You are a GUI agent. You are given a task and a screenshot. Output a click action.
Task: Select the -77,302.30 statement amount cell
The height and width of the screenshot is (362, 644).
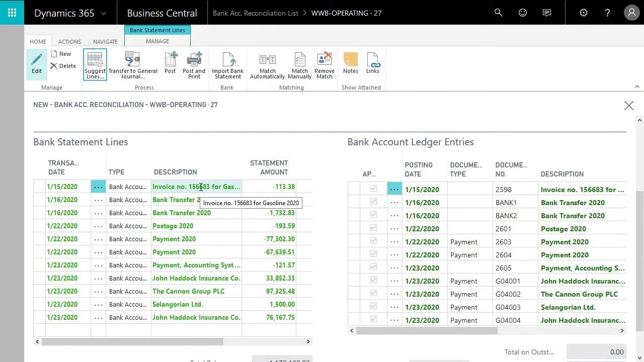269,239
